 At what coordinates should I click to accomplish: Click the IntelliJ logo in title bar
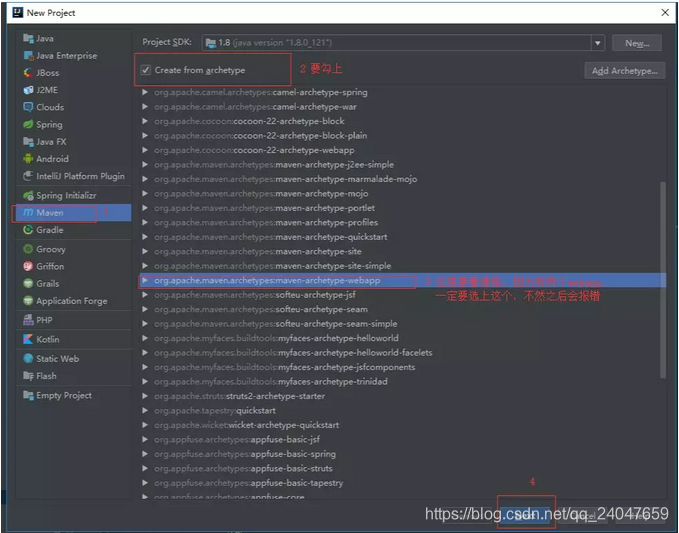click(18, 13)
